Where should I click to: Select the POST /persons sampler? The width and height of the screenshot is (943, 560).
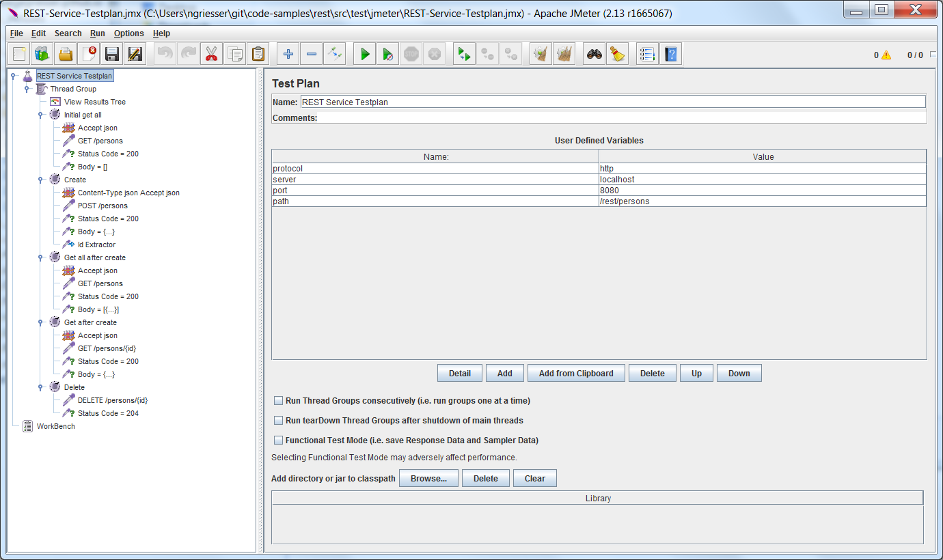tap(102, 206)
